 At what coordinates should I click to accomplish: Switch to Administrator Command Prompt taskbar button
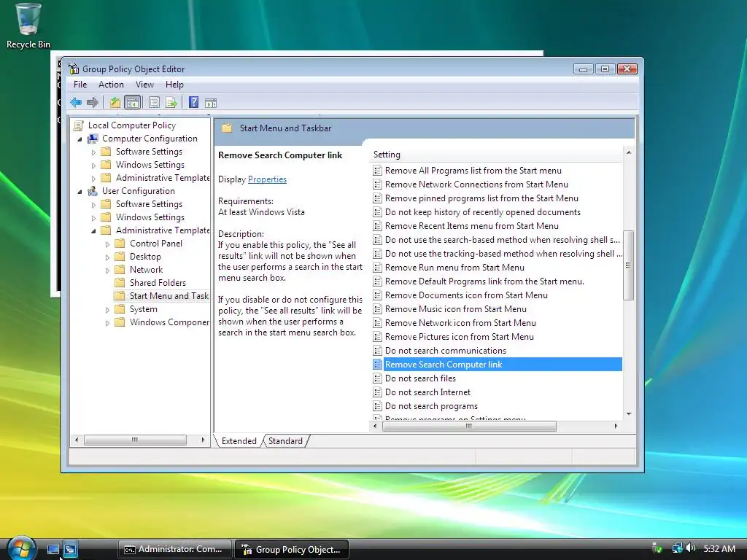pos(174,550)
